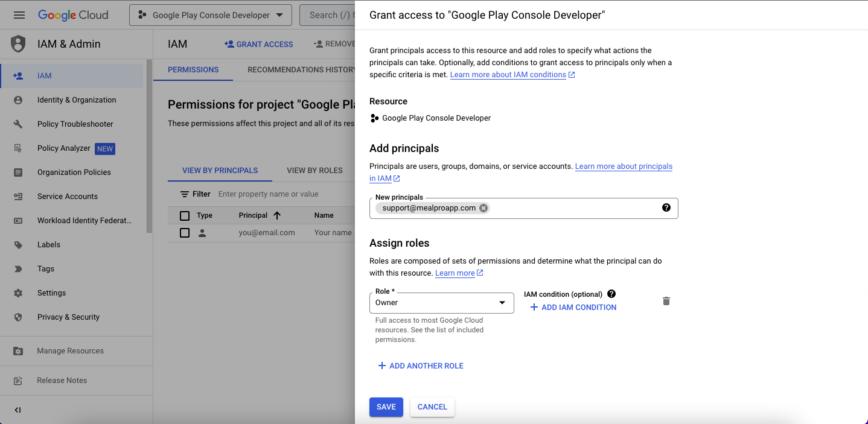Click the NEW badge beside Policy Analyzer
The image size is (868, 424).
[105, 149]
